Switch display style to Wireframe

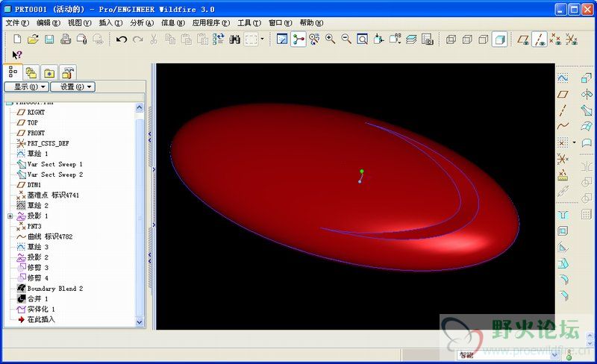click(x=451, y=40)
